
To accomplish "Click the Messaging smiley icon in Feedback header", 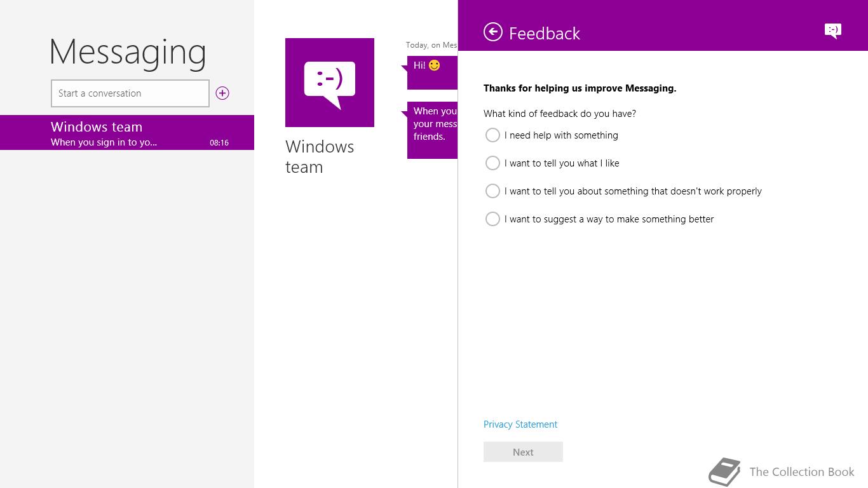I will (833, 30).
